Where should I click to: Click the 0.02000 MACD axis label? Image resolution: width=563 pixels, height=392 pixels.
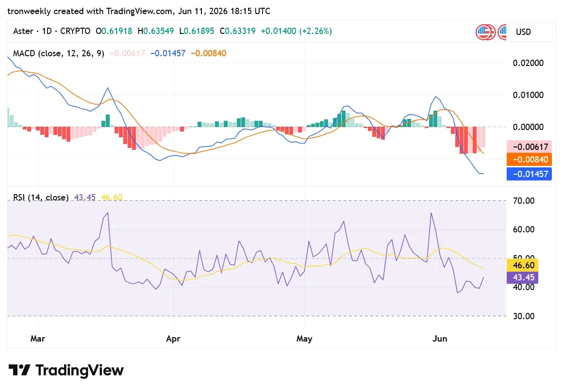[x=528, y=63]
